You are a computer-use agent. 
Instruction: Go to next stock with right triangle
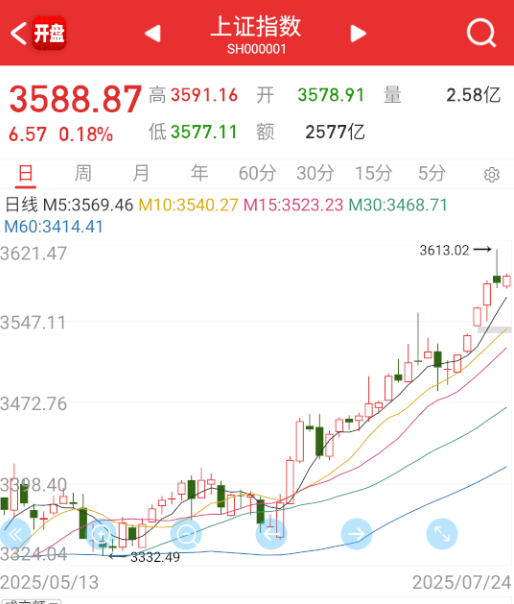(x=358, y=34)
